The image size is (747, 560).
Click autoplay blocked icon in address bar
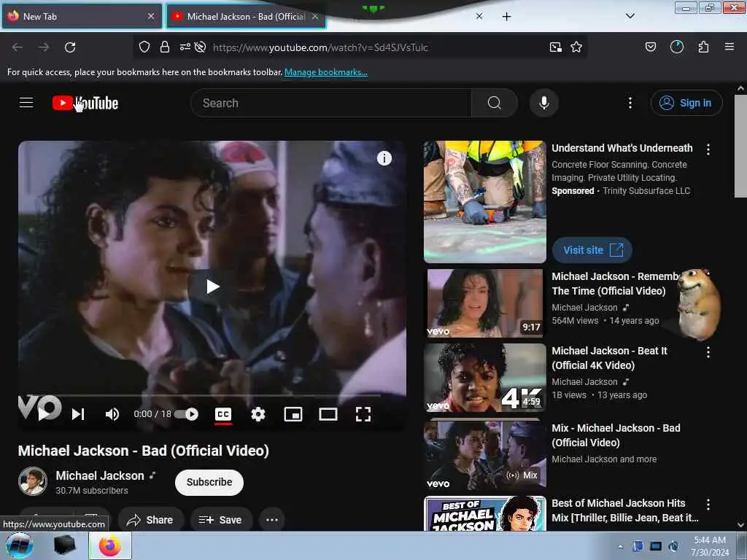(x=201, y=47)
